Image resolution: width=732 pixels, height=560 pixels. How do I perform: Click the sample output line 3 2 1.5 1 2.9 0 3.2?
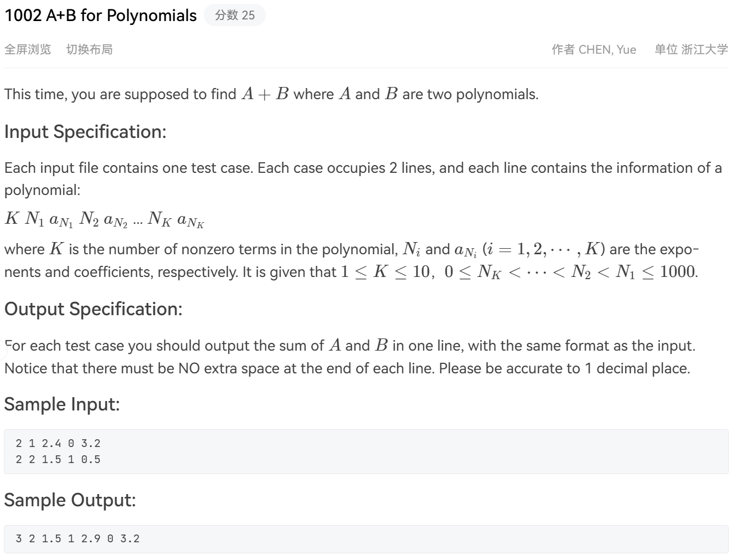(78, 538)
